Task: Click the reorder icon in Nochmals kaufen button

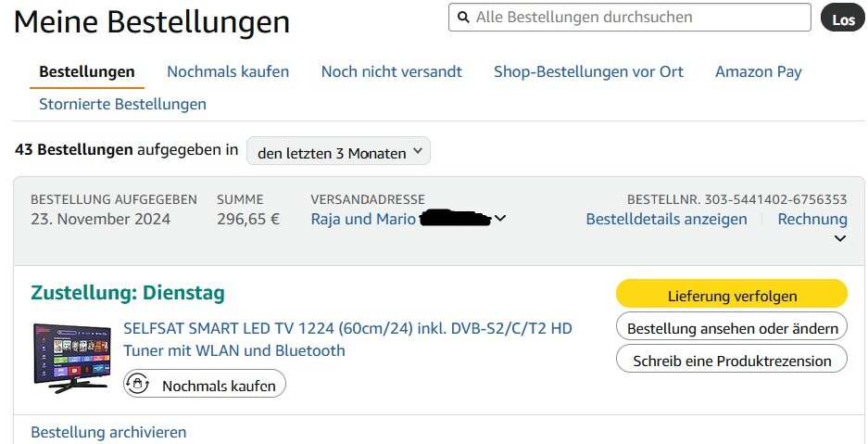Action: coord(137,384)
